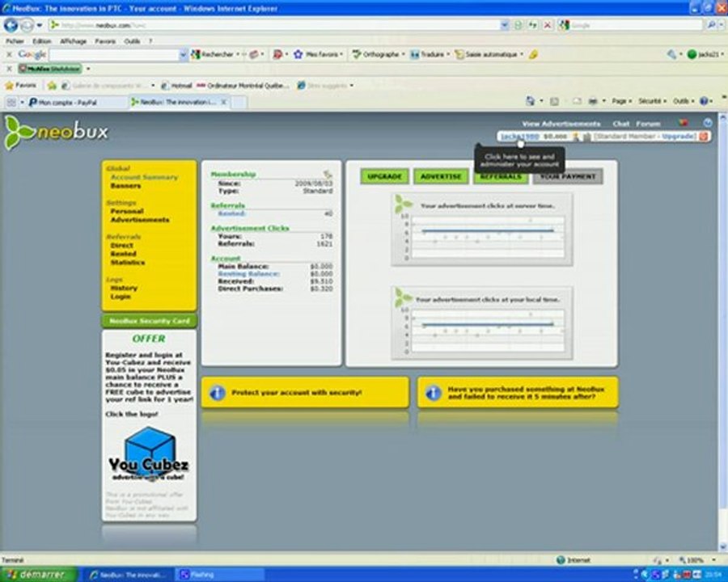Viewport: 728px width, 582px height.
Task: Open the Affichage menu
Action: 74,41
